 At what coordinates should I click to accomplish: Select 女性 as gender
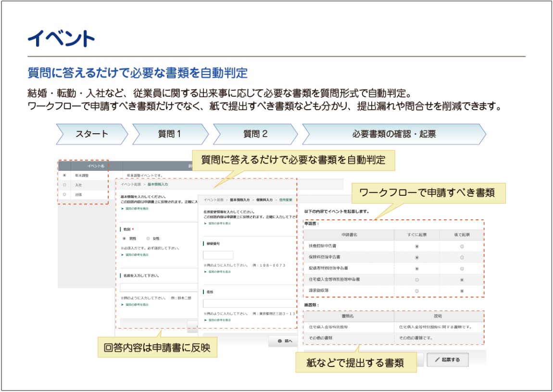tap(148, 239)
